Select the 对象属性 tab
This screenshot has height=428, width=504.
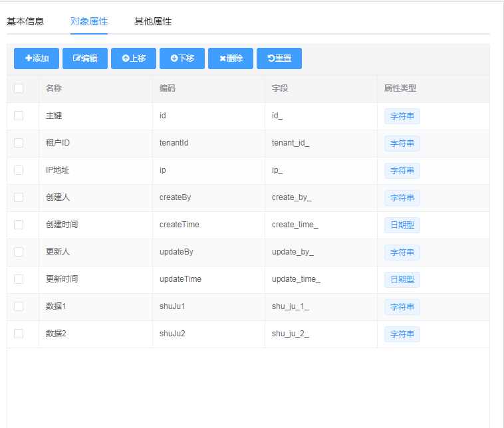click(89, 21)
